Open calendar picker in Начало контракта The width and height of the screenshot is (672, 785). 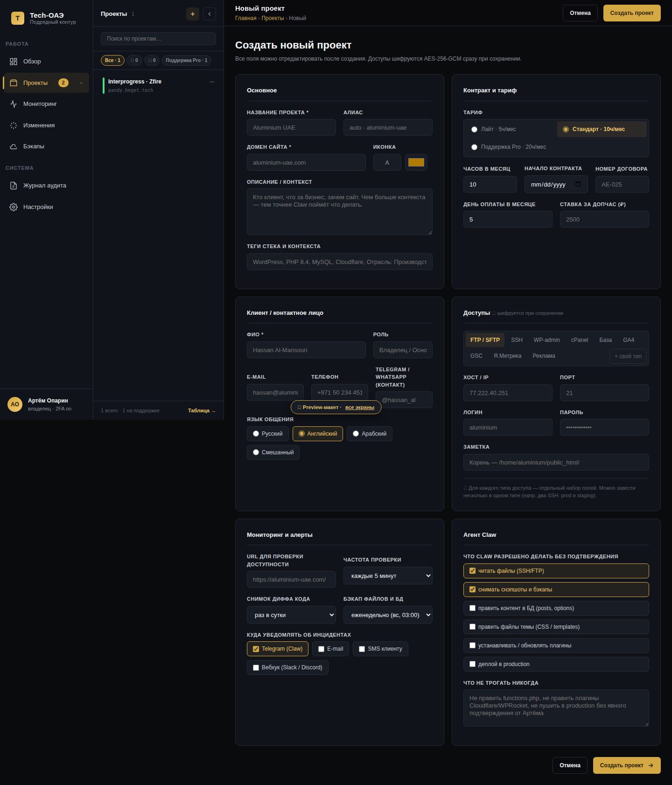tap(578, 184)
